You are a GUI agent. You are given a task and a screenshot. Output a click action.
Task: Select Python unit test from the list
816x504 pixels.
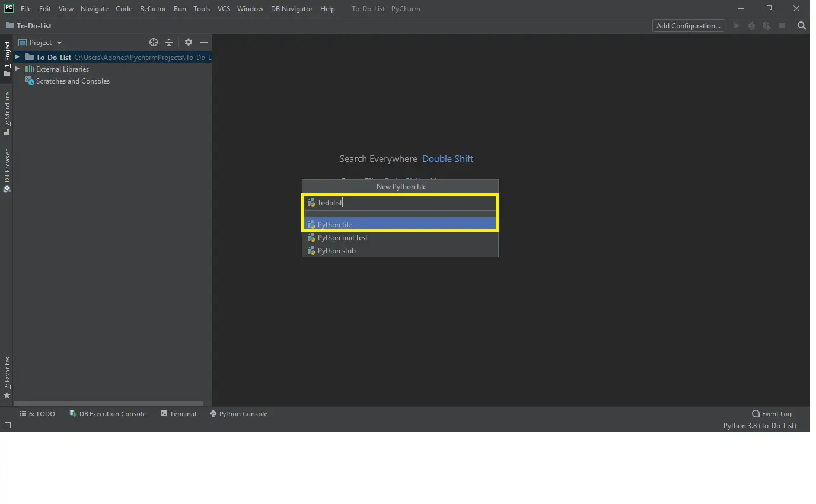pos(342,237)
